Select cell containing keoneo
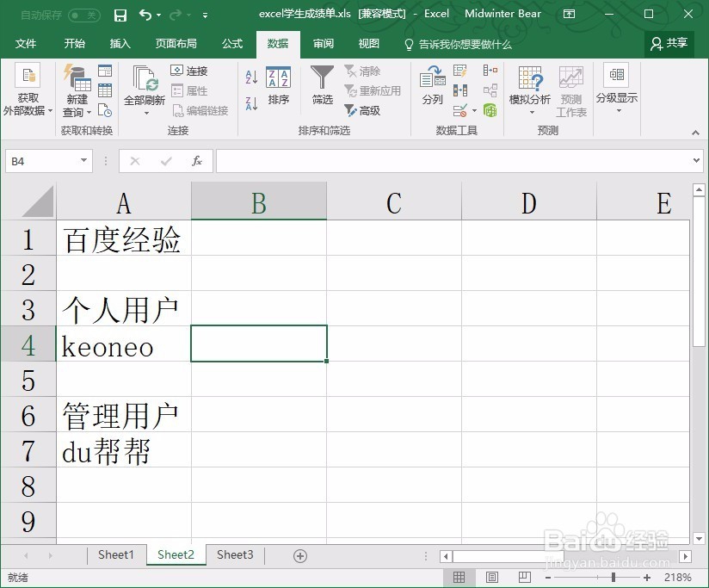Image resolution: width=709 pixels, height=588 pixels. tap(123, 344)
